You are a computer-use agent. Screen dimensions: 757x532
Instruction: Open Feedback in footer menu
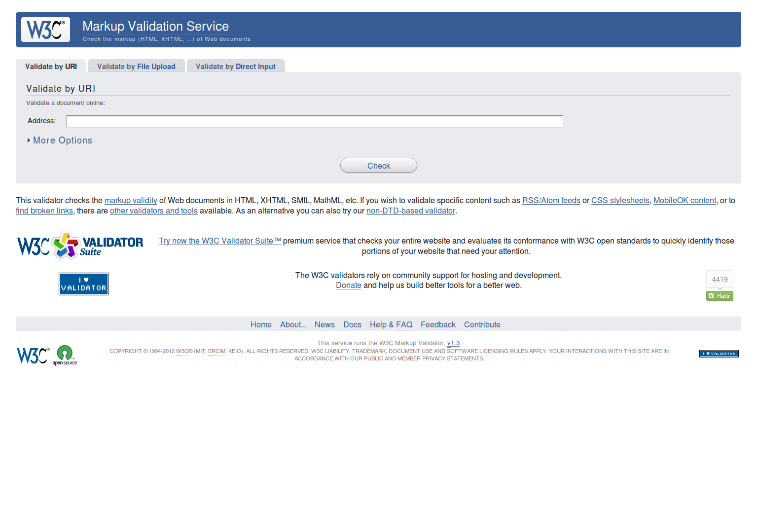(x=438, y=324)
